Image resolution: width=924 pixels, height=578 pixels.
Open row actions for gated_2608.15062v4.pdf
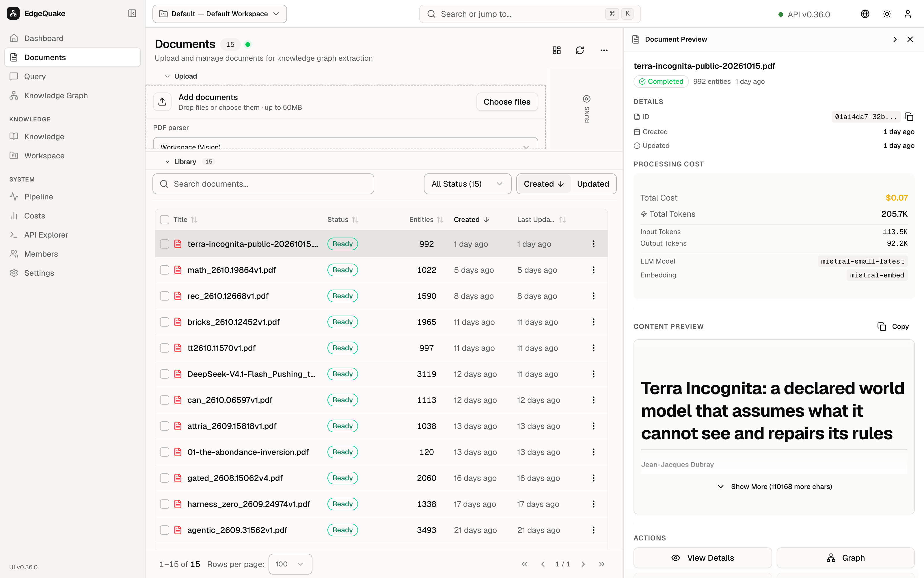(593, 478)
